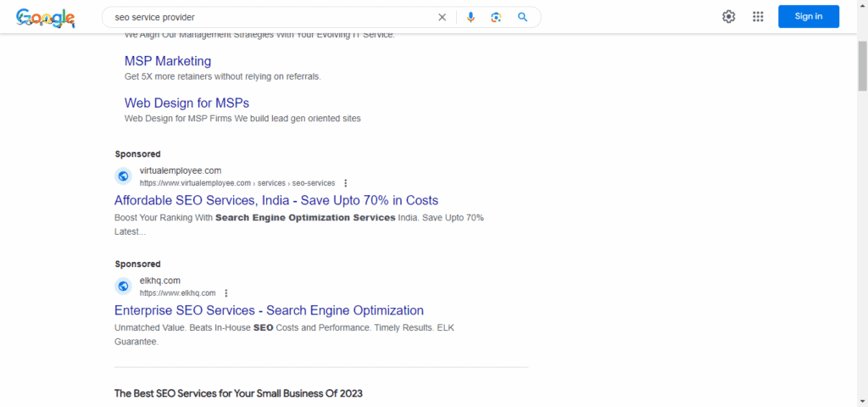Open three-dot menu for elkhq.com ad
This screenshot has height=407, width=868.
225,293
